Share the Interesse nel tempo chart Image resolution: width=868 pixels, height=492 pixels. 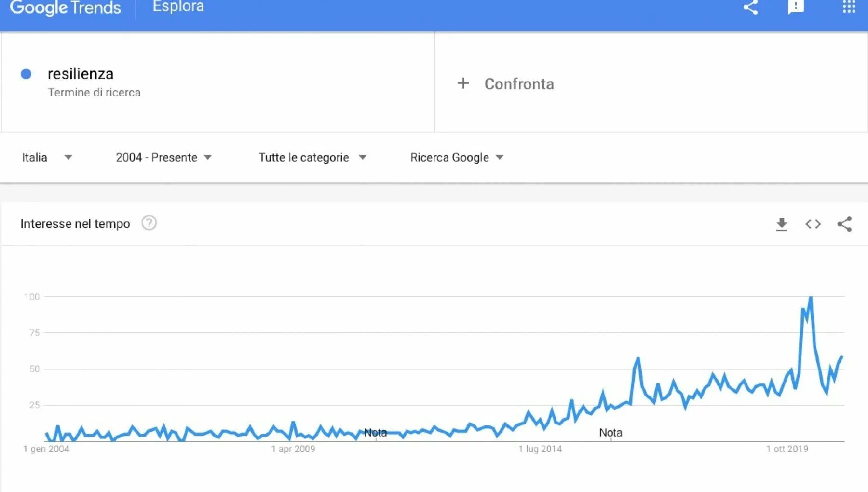(x=844, y=224)
